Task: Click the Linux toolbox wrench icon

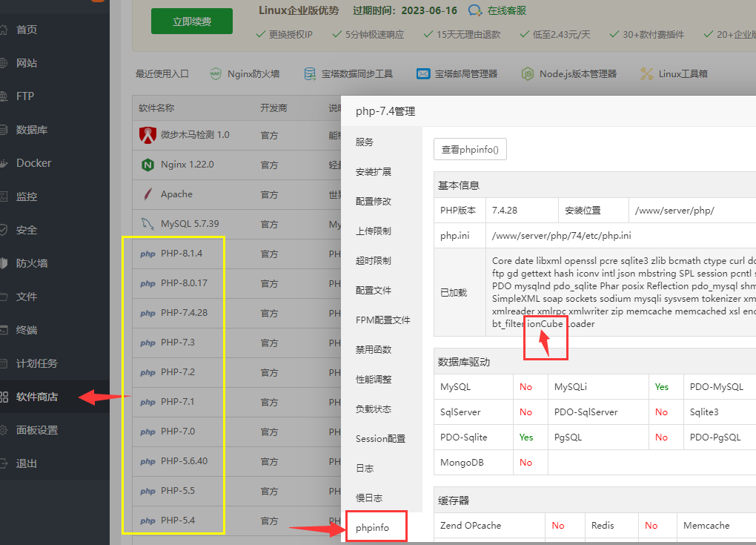Action: (646, 74)
